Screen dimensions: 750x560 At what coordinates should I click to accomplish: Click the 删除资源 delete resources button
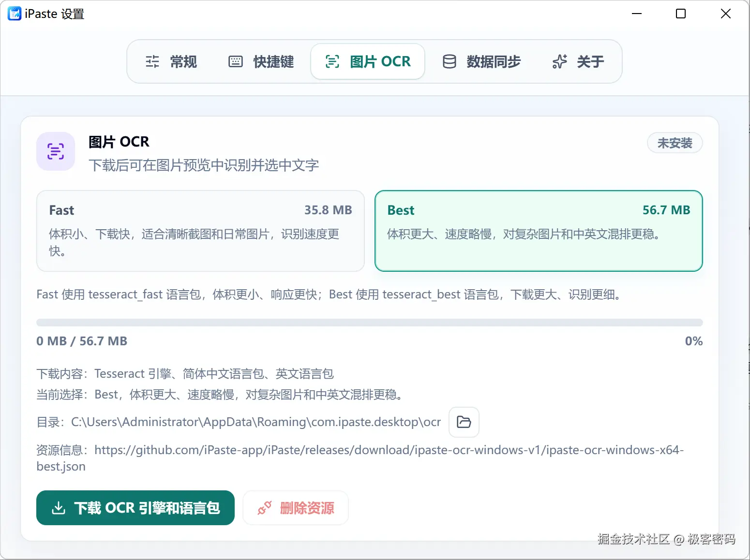click(296, 508)
